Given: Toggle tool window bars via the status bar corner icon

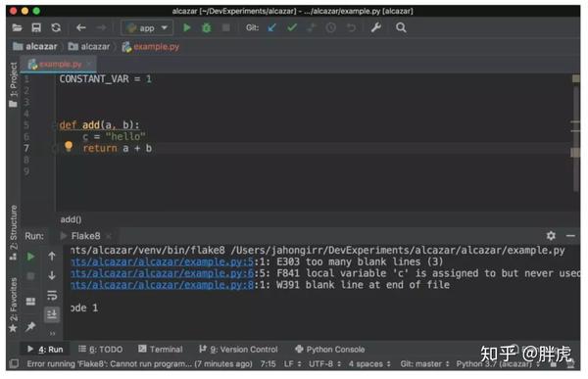Looking at the screenshot, I should coord(14,363).
